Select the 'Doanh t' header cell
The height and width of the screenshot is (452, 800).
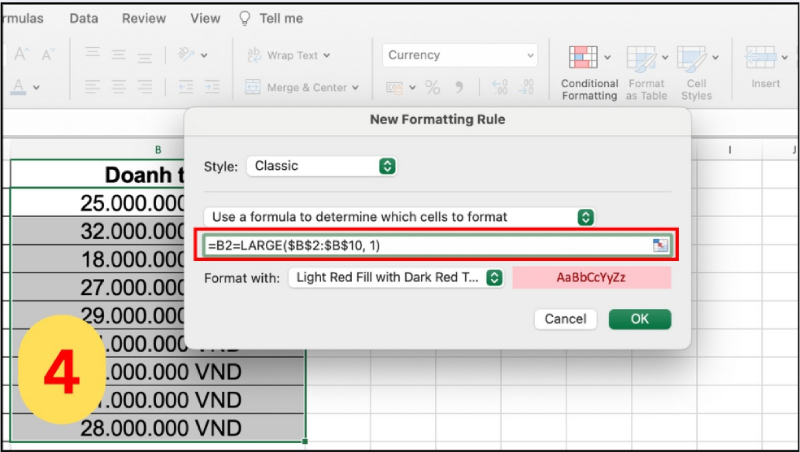(x=97, y=174)
